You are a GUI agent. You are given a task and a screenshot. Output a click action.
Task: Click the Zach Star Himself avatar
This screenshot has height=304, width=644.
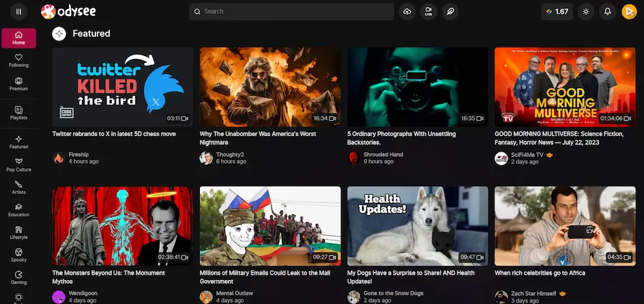pyautogui.click(x=501, y=296)
